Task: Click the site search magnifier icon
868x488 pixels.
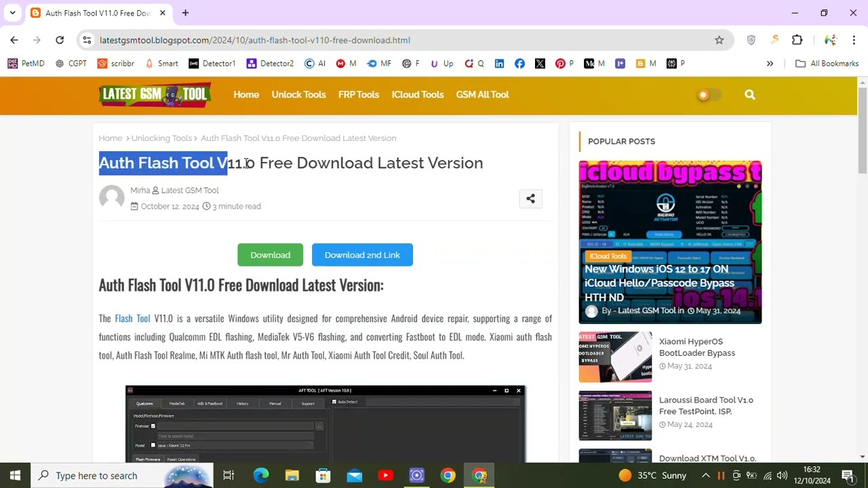Action: [750, 95]
